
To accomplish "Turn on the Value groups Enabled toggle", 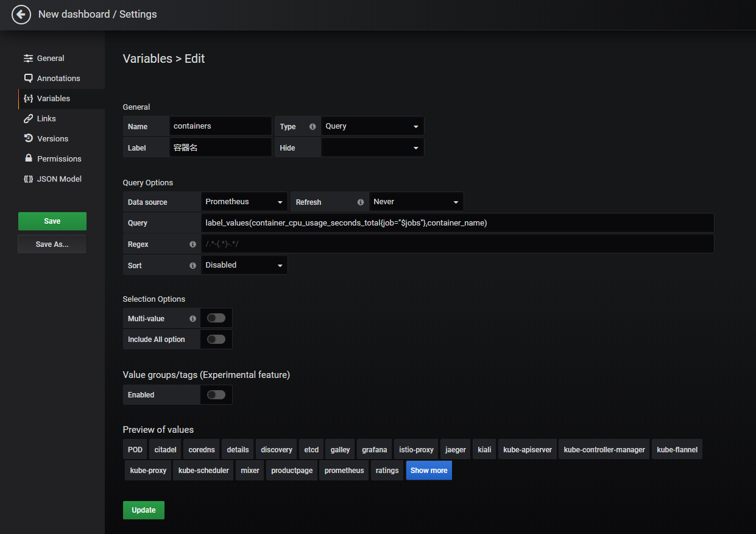I will tap(216, 395).
